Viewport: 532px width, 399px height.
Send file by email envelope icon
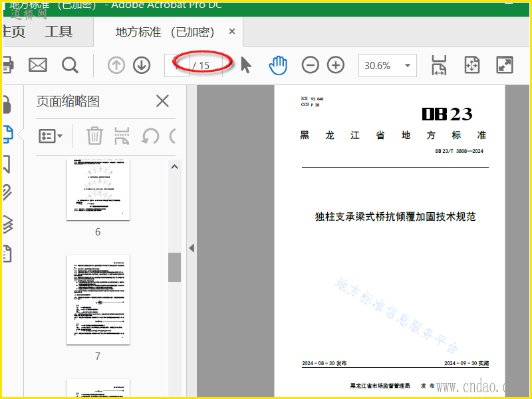click(38, 65)
